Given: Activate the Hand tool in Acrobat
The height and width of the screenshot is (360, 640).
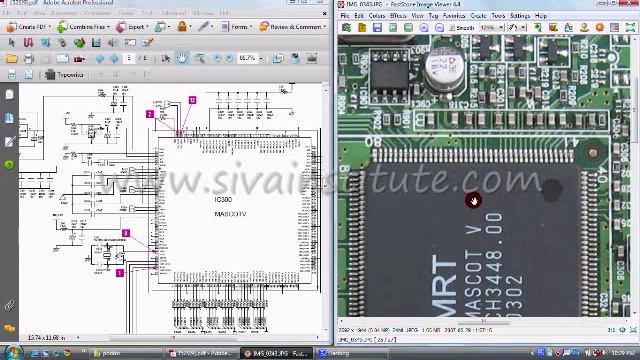Looking at the screenshot, I should tap(182, 58).
